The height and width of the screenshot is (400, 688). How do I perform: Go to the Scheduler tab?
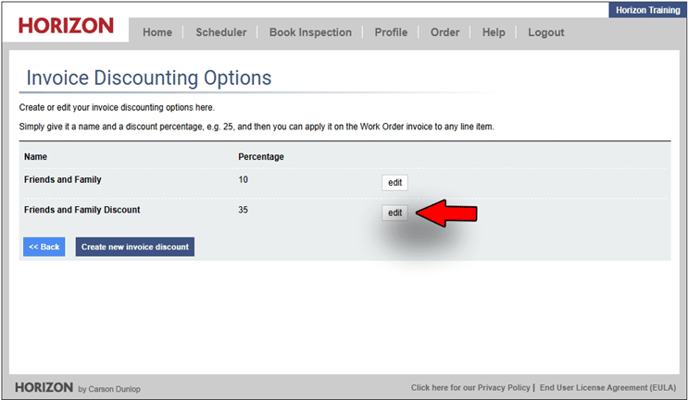(221, 32)
